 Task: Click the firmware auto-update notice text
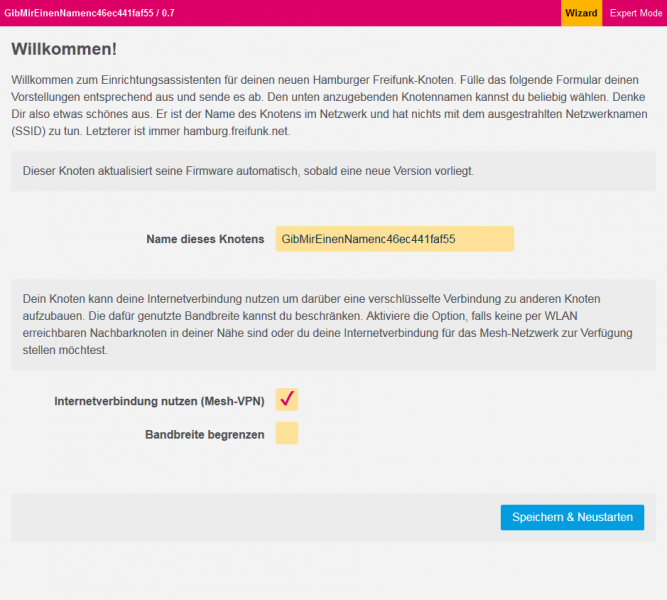(248, 171)
